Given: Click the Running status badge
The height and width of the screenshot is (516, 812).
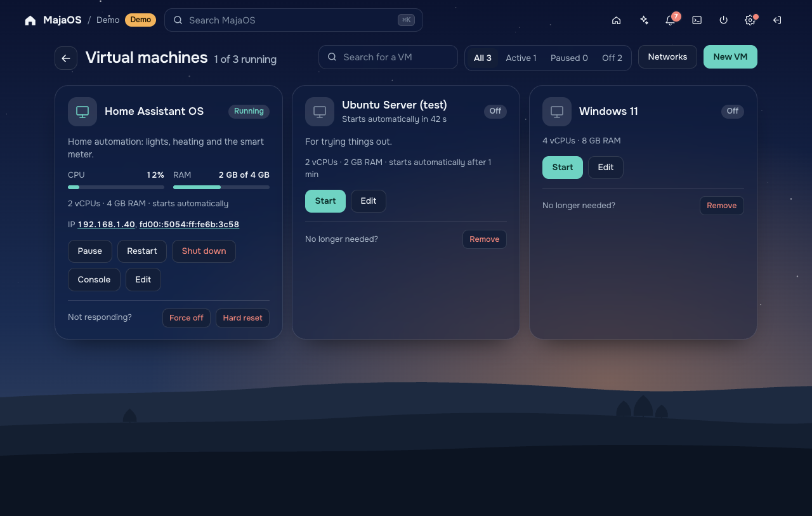Looking at the screenshot, I should click(249, 112).
